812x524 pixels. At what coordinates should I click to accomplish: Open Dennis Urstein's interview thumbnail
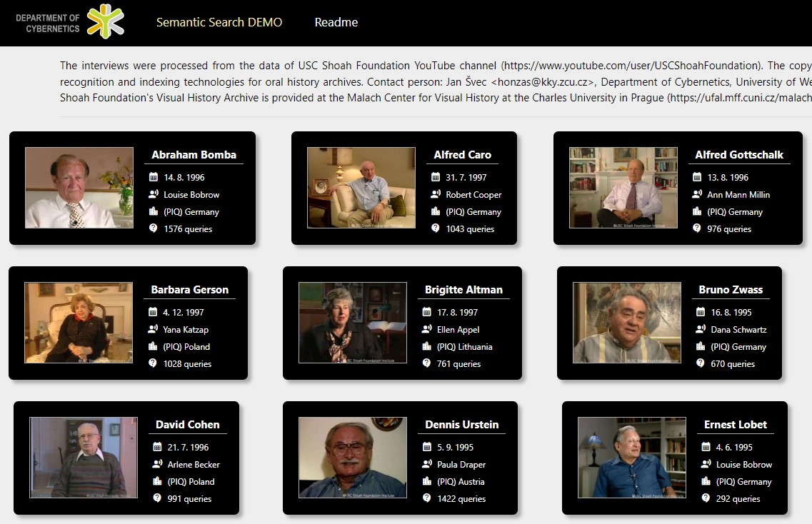click(x=353, y=458)
